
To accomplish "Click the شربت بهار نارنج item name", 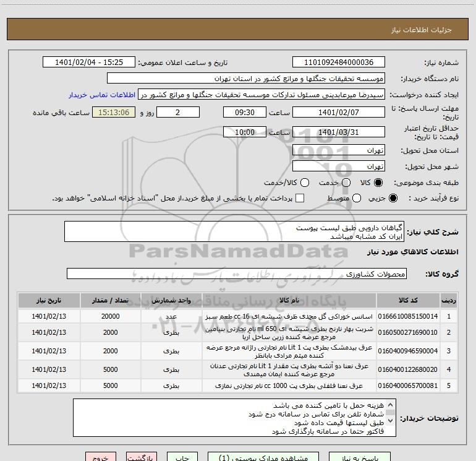I will [289, 333].
